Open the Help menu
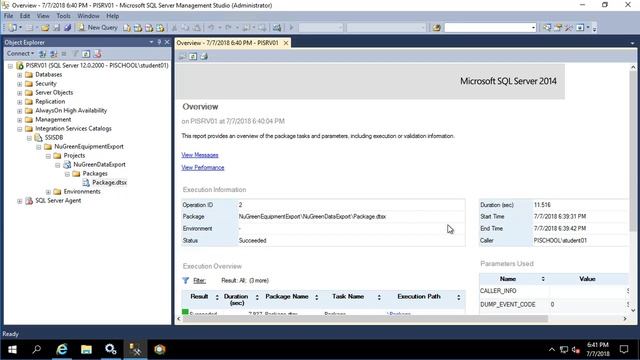Image resolution: width=640 pixels, height=360 pixels. [113, 16]
